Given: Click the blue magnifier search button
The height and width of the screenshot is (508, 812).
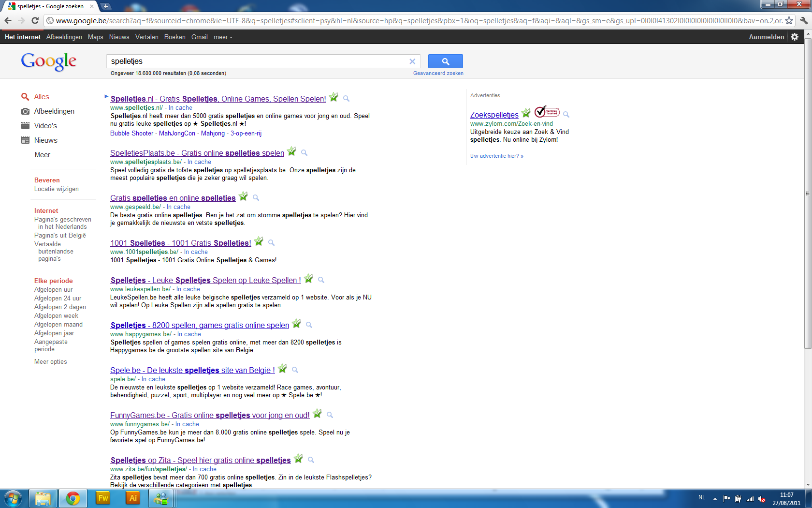Looking at the screenshot, I should 446,61.
